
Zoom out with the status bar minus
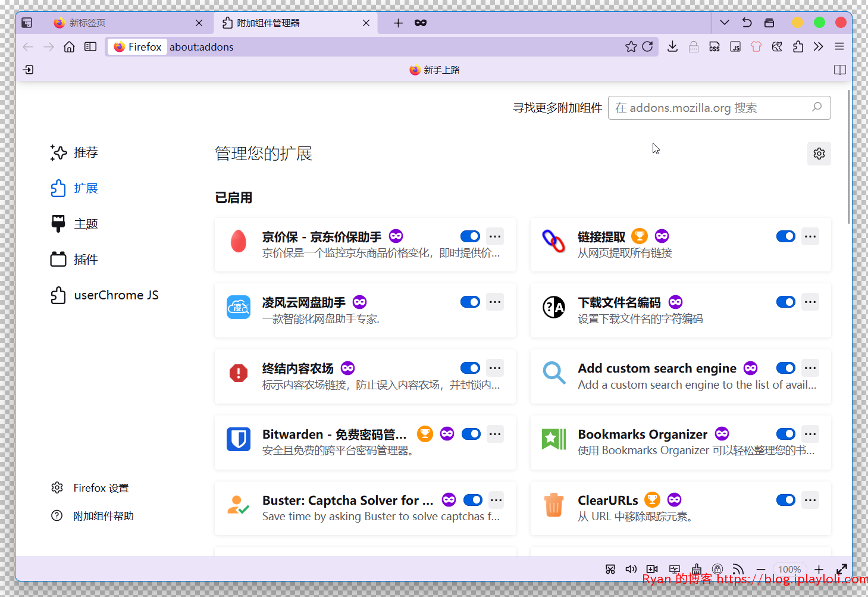761,570
